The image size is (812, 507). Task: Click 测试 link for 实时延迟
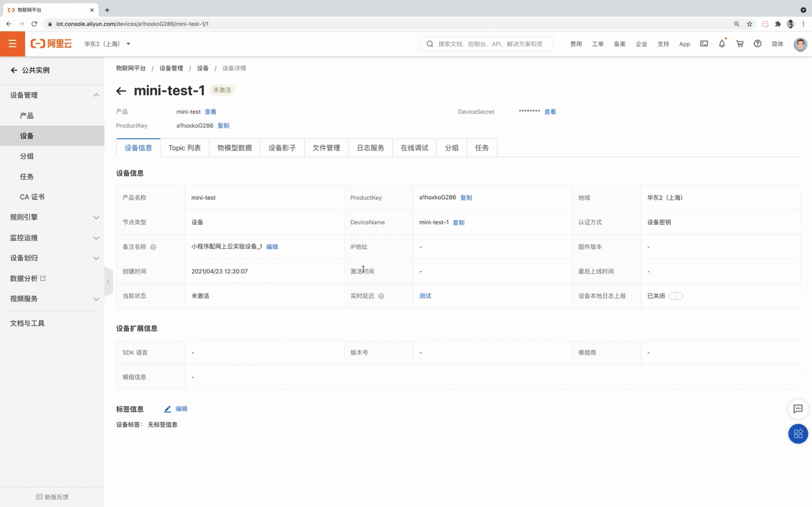425,296
